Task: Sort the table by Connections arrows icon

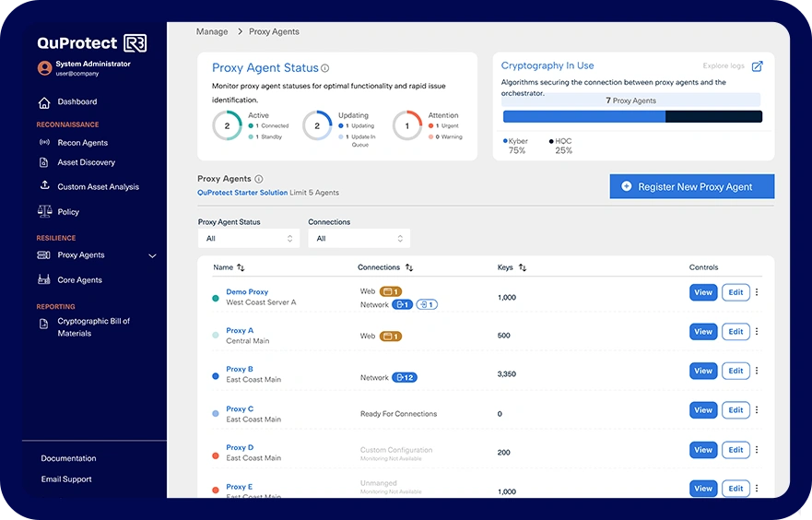Action: (x=409, y=267)
